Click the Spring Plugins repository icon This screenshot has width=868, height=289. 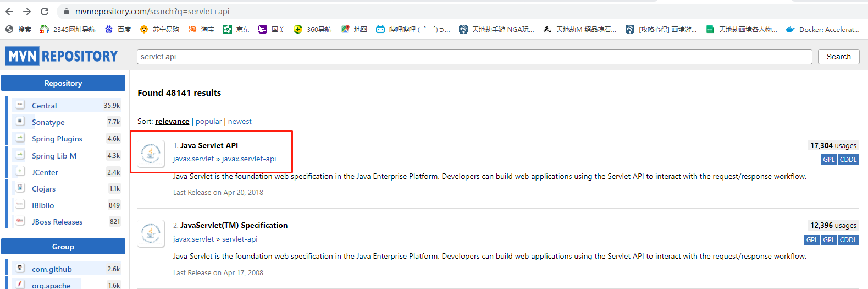coord(20,138)
